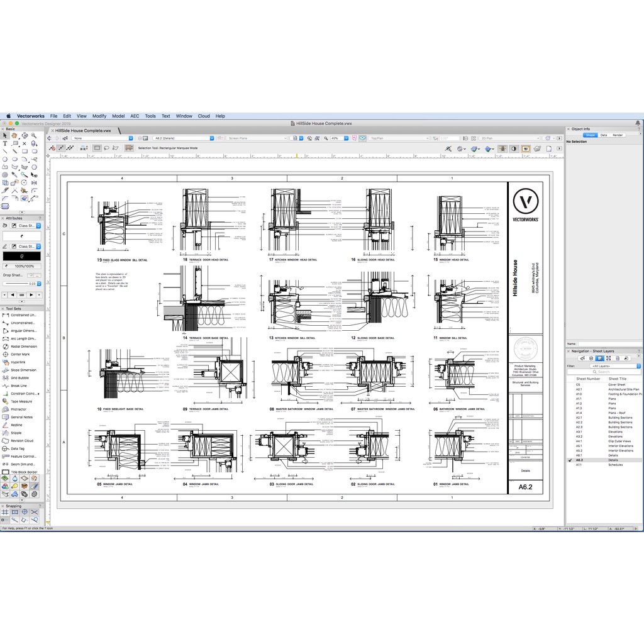Choose the Zoom magnifier tool

click(x=34, y=135)
